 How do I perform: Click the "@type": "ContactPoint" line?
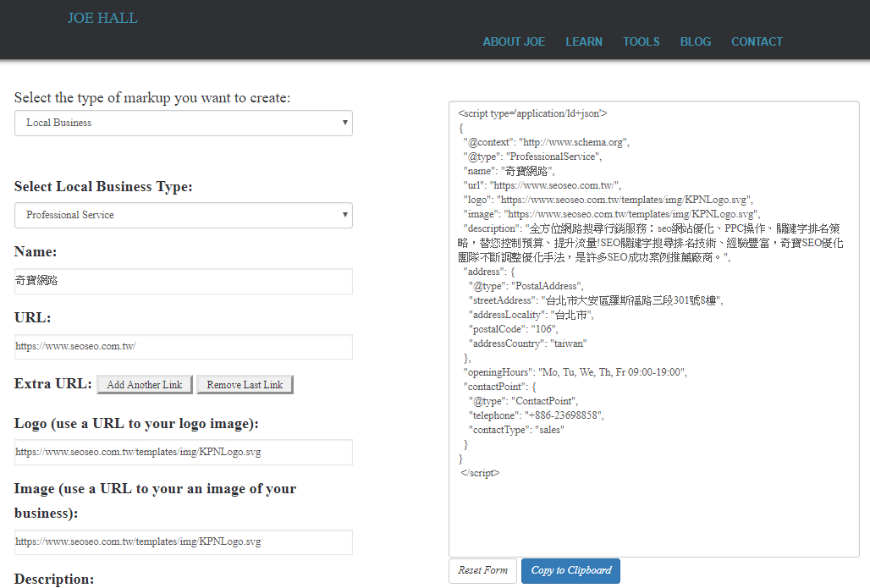[x=523, y=401]
